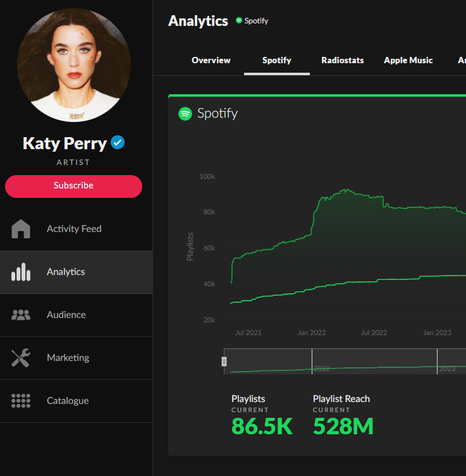Click the 20k y-axis label

coord(209,320)
